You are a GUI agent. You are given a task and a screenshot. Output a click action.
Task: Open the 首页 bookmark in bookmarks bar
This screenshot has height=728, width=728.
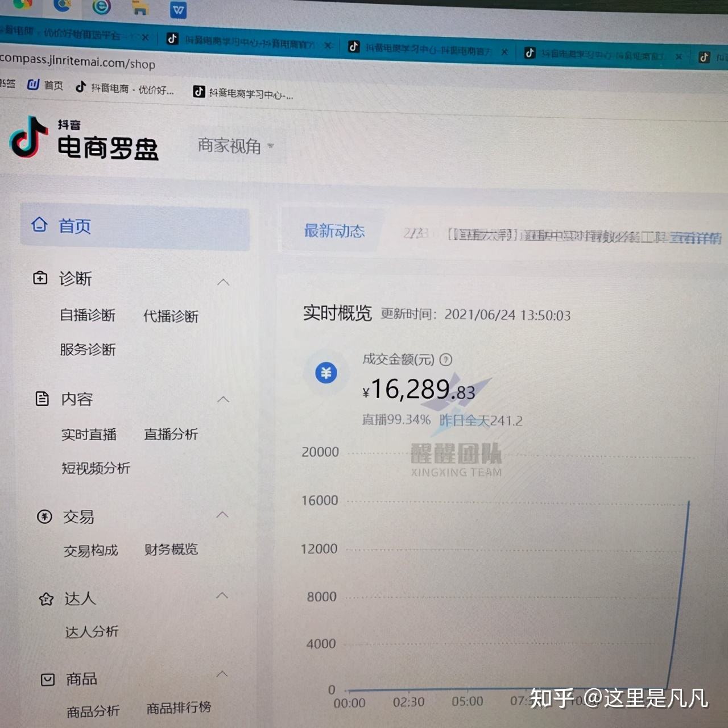pyautogui.click(x=45, y=85)
